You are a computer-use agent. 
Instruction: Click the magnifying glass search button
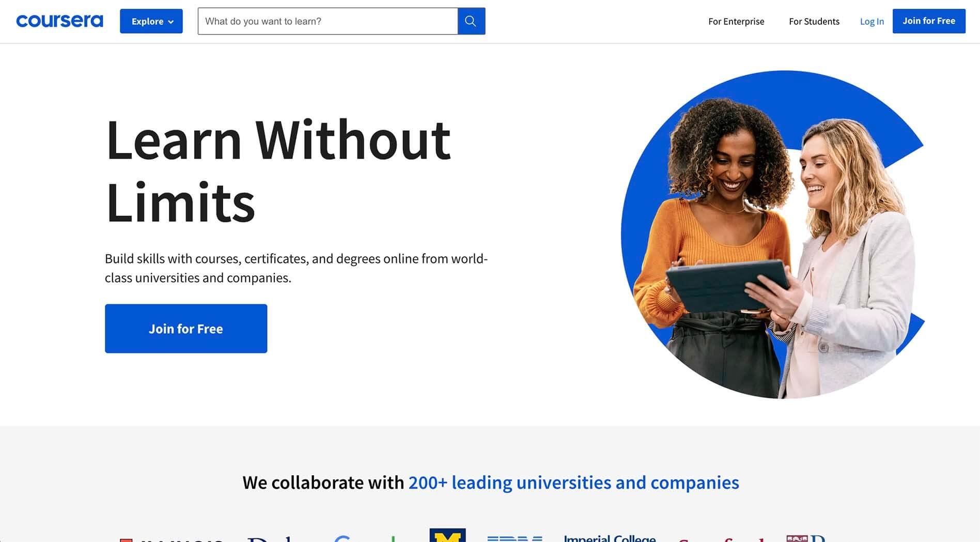[471, 21]
